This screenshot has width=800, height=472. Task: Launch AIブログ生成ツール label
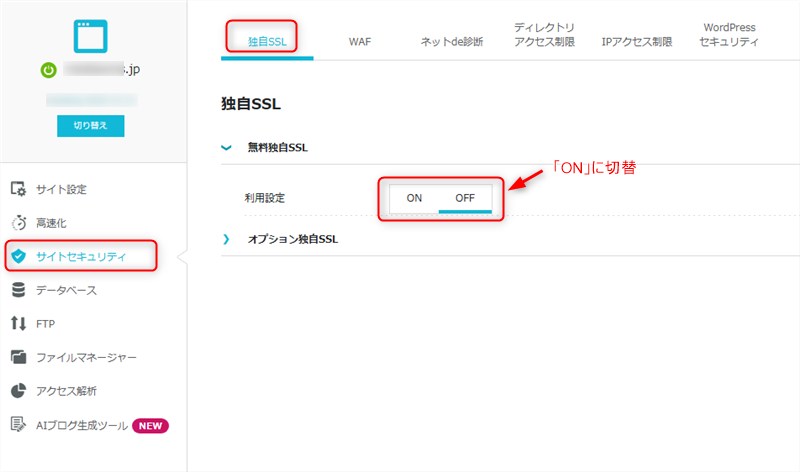[82, 426]
